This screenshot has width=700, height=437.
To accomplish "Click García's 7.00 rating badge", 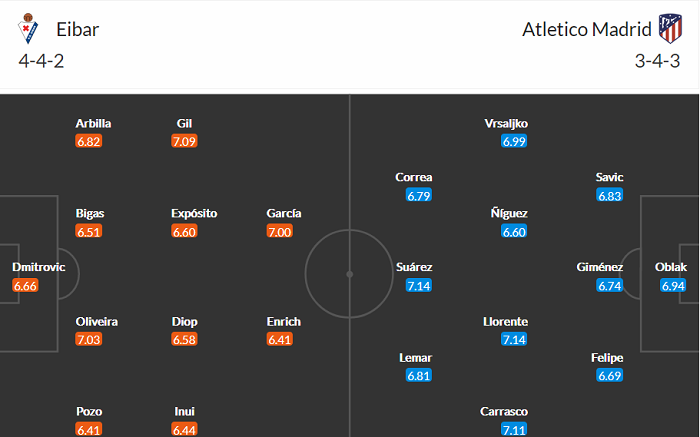I will point(280,232).
